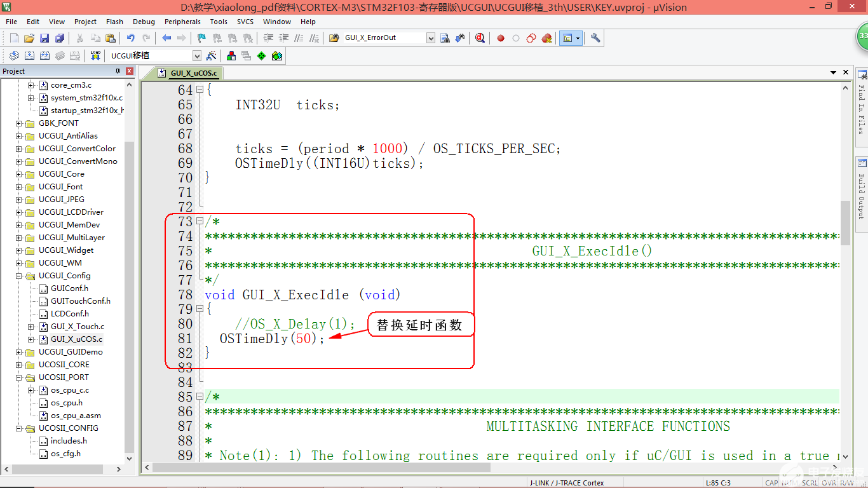Collapse the UCGUI_Config group
This screenshot has height=488, width=868.
click(x=19, y=276)
